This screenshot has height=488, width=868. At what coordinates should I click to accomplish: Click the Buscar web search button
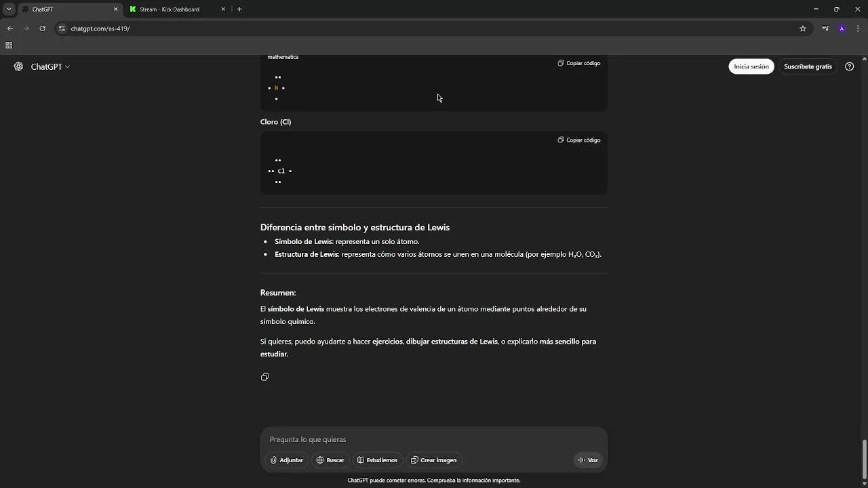tap(330, 460)
